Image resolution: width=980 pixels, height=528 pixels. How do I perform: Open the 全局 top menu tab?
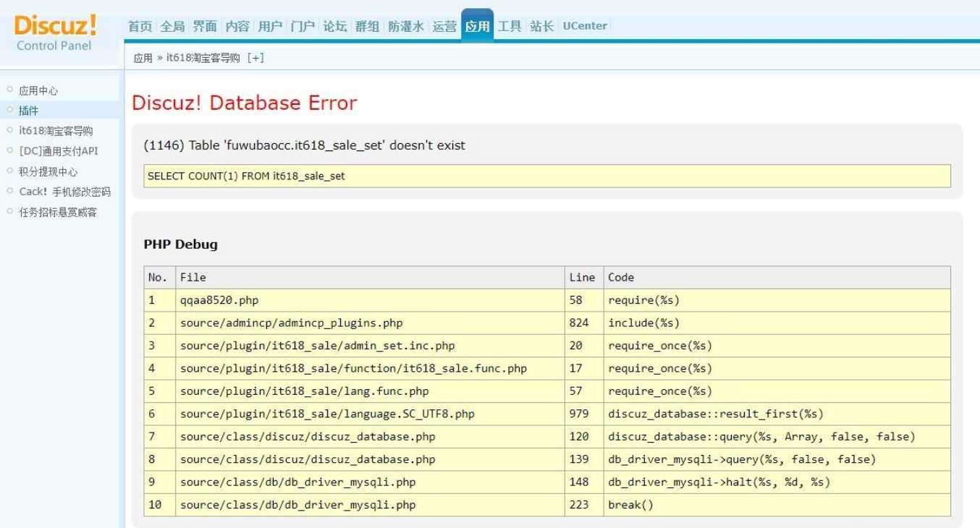[x=172, y=26]
